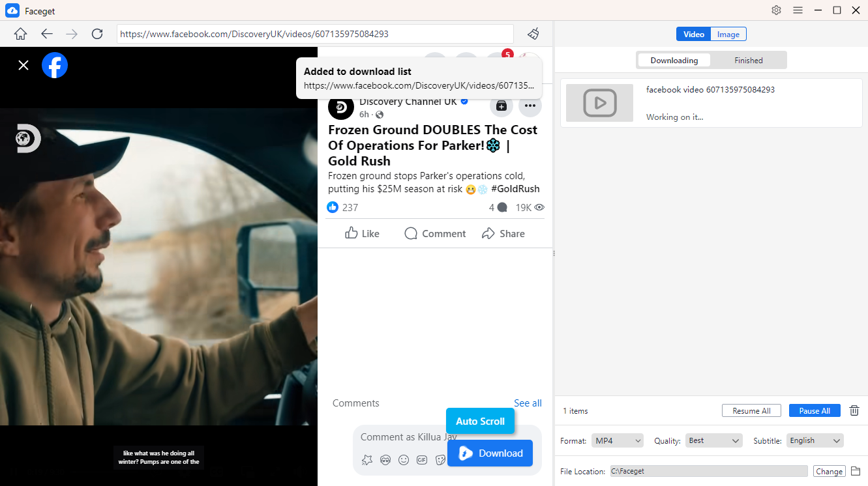Click the Faceget cloud logo icon
This screenshot has width=868, height=486.
click(12, 10)
